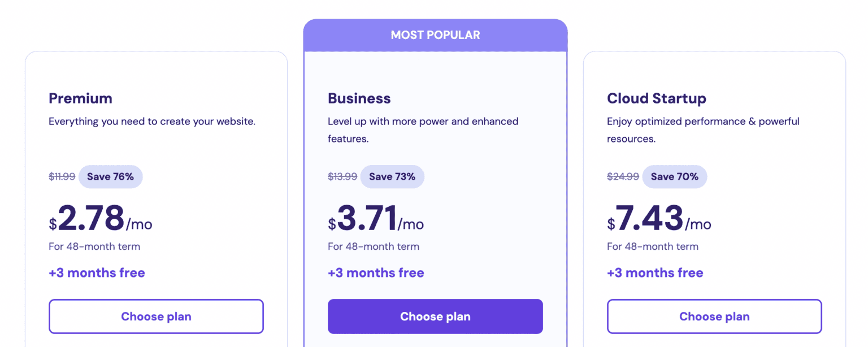Click the crossed-out $24.99 price

[623, 177]
